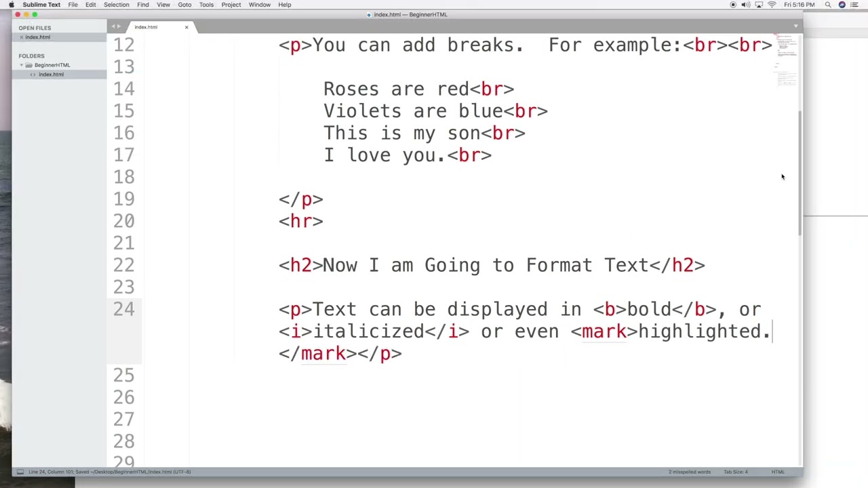Viewport: 868px width, 488px height.
Task: Open the Help menu
Action: point(285,5)
